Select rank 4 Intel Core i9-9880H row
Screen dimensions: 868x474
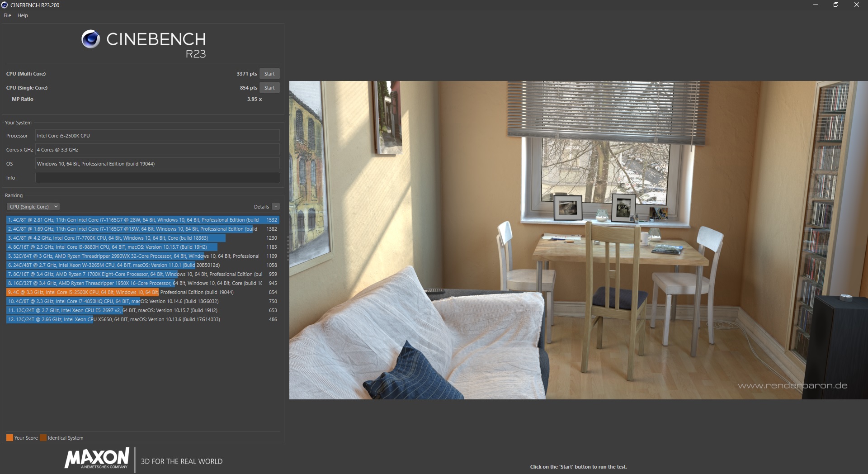pos(143,247)
